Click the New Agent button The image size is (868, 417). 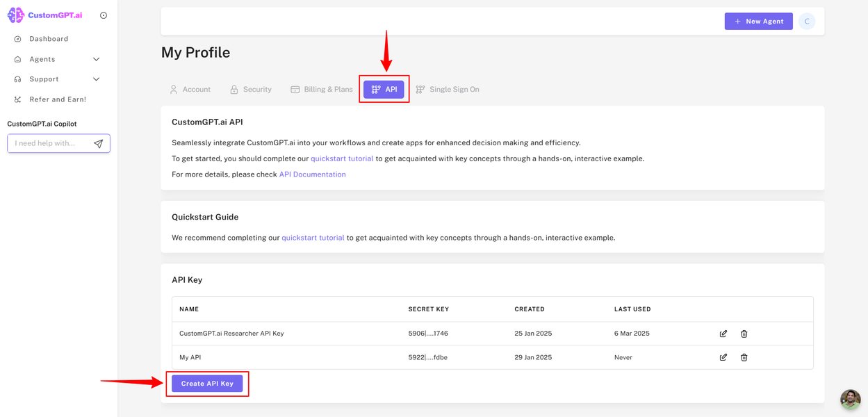tap(759, 22)
